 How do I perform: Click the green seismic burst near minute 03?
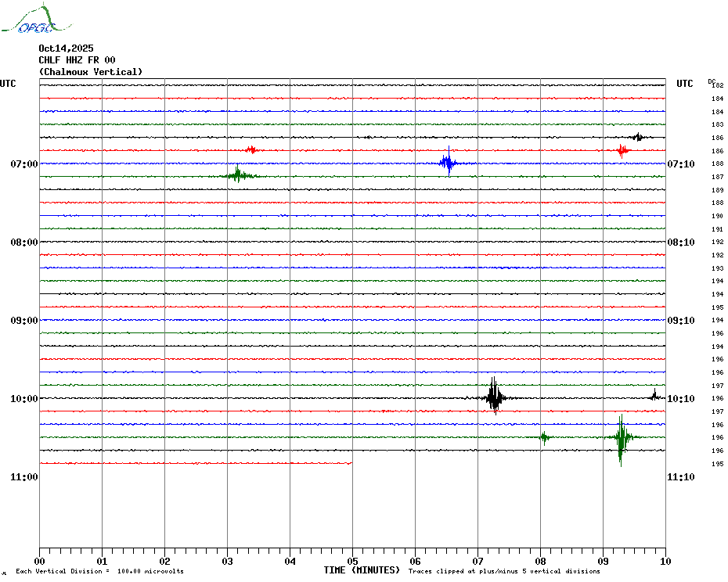pos(238,176)
